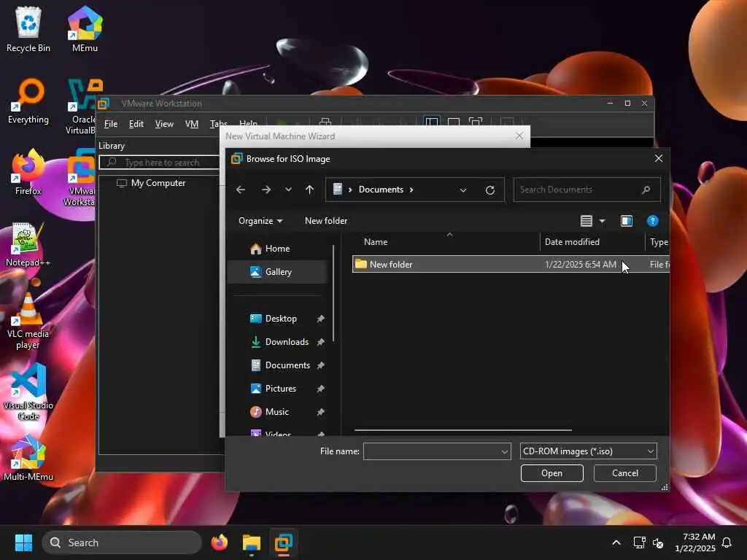Select the New folder row
This screenshot has height=560, width=747.
(x=511, y=264)
